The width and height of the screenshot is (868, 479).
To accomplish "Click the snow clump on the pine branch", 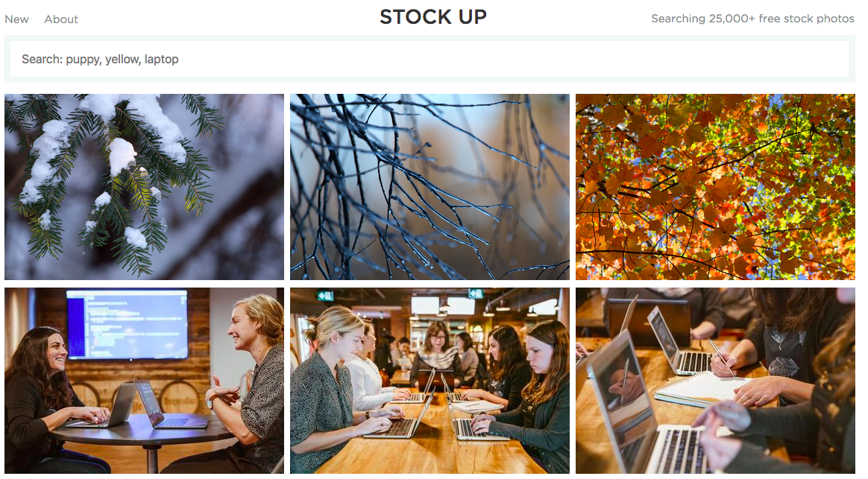I will [x=122, y=156].
